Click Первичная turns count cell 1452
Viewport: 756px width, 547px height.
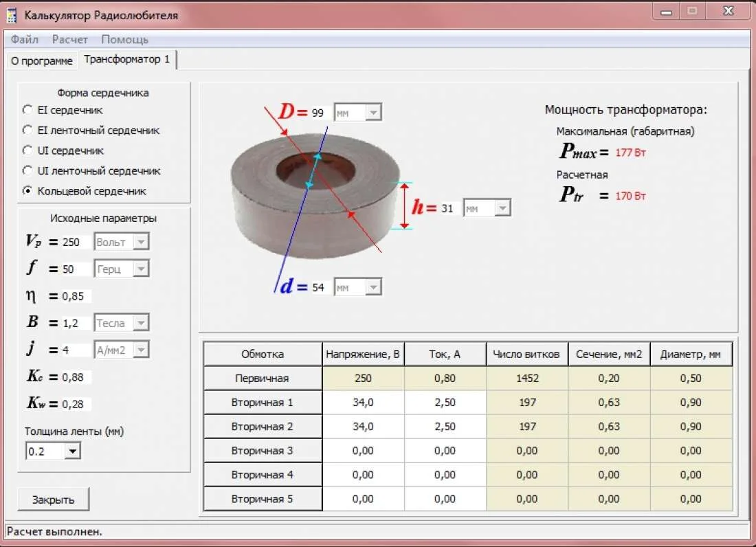[527, 379]
